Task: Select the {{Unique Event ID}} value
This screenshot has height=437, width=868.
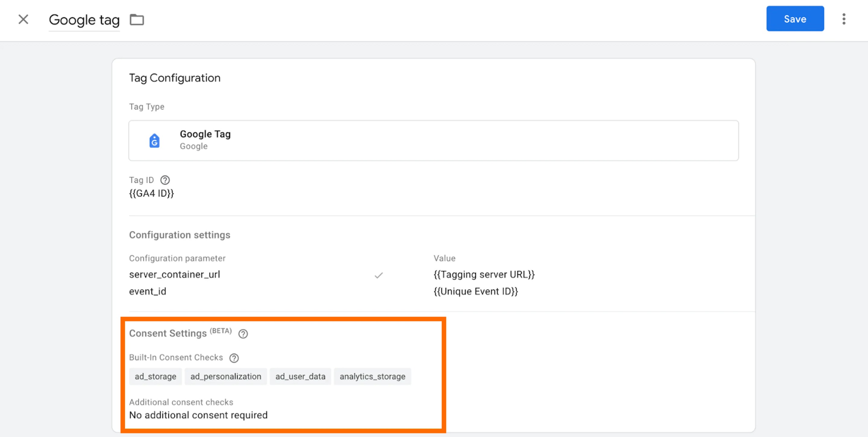Action: click(476, 291)
